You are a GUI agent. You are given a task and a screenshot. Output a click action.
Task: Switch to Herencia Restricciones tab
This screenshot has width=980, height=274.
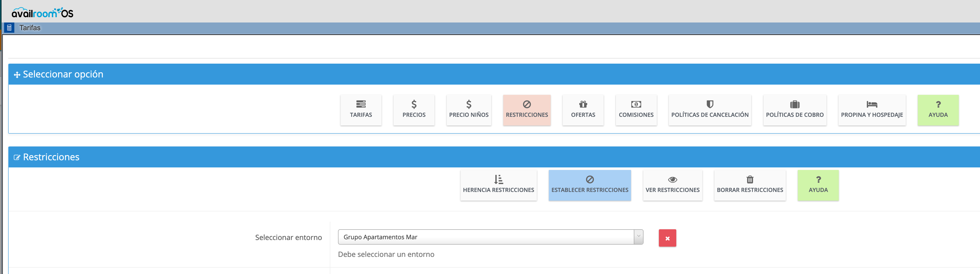point(498,185)
